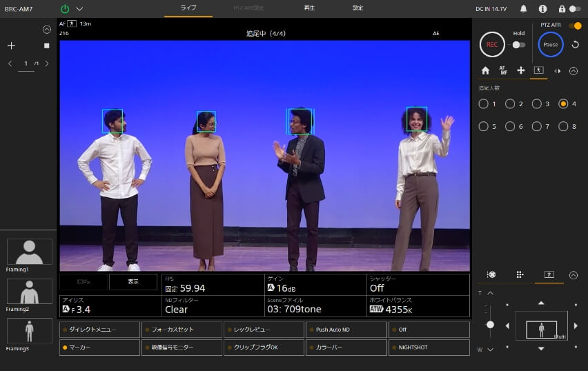Select the AF/MF focus icon
Screen dimensions: 588x371
(x=503, y=70)
